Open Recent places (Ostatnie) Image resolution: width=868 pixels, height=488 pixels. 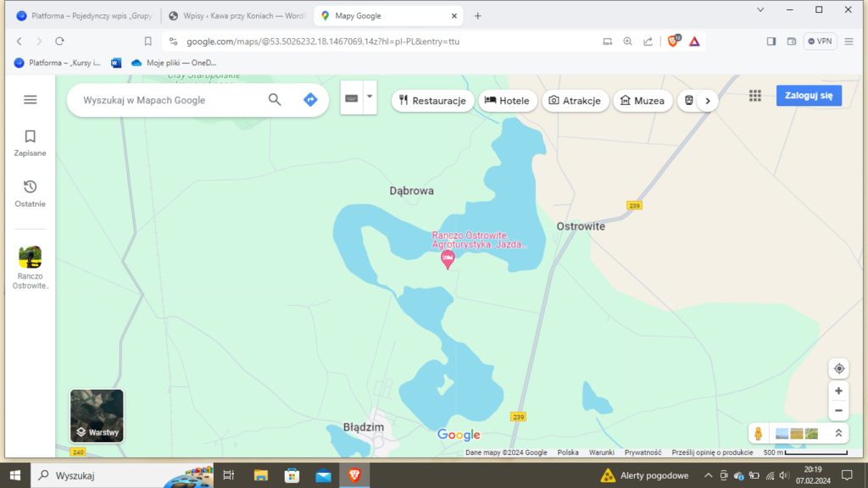coord(31,193)
